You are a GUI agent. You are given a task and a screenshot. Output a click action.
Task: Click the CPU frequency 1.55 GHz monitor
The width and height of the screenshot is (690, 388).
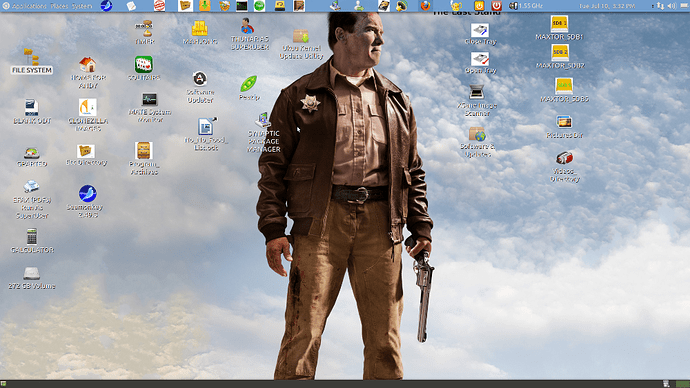click(526, 6)
